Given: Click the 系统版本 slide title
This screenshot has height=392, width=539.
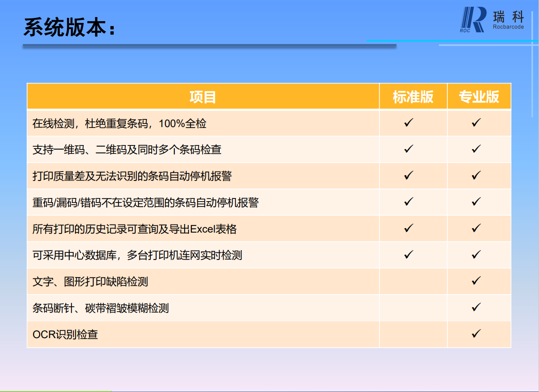Looking at the screenshot, I should 69,27.
